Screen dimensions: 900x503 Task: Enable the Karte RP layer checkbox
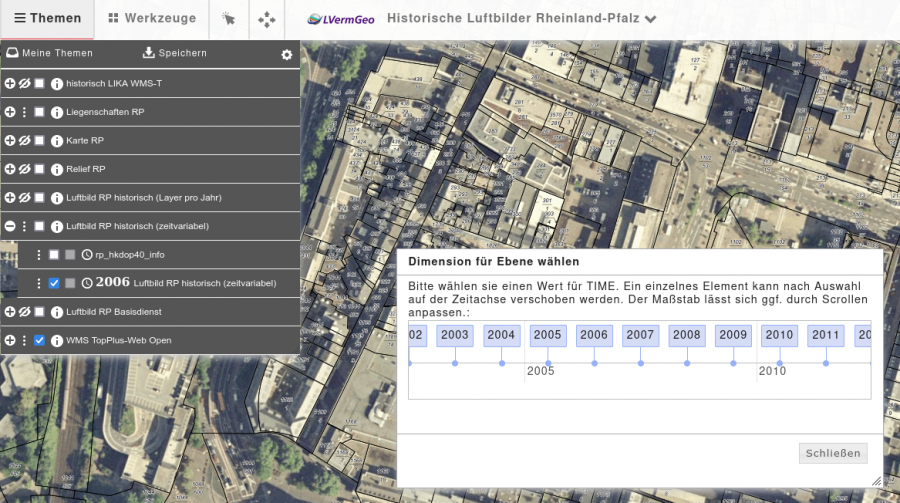click(x=40, y=141)
